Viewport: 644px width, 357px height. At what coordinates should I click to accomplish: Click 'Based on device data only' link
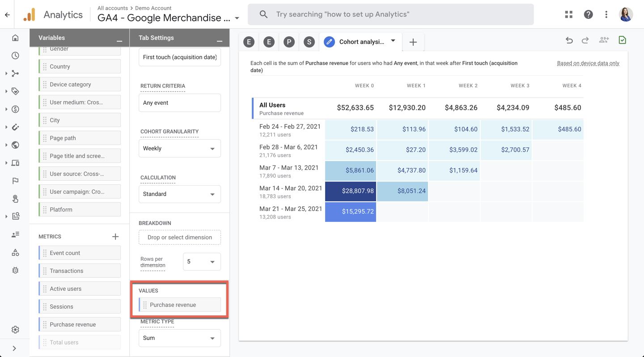(x=588, y=63)
